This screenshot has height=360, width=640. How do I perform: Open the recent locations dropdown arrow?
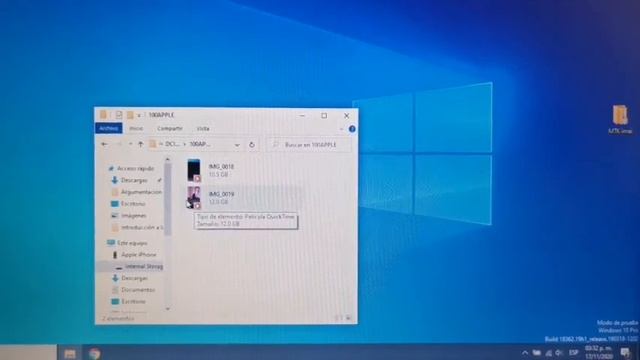pos(130,144)
